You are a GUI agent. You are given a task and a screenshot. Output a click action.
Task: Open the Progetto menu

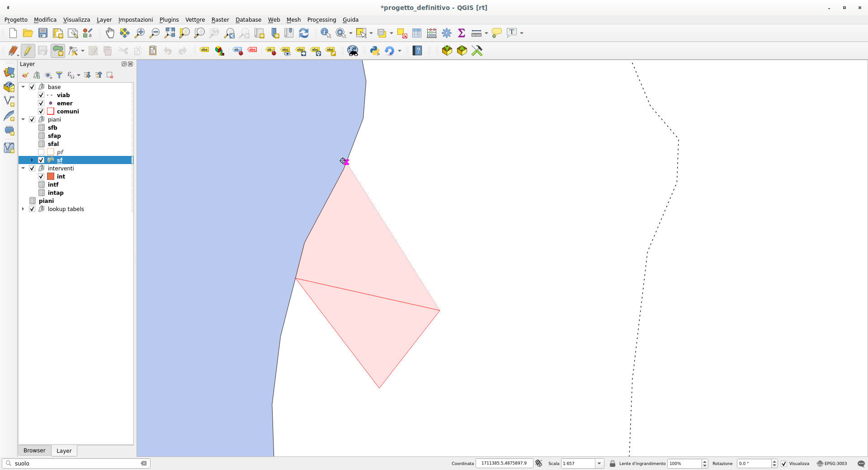point(16,20)
